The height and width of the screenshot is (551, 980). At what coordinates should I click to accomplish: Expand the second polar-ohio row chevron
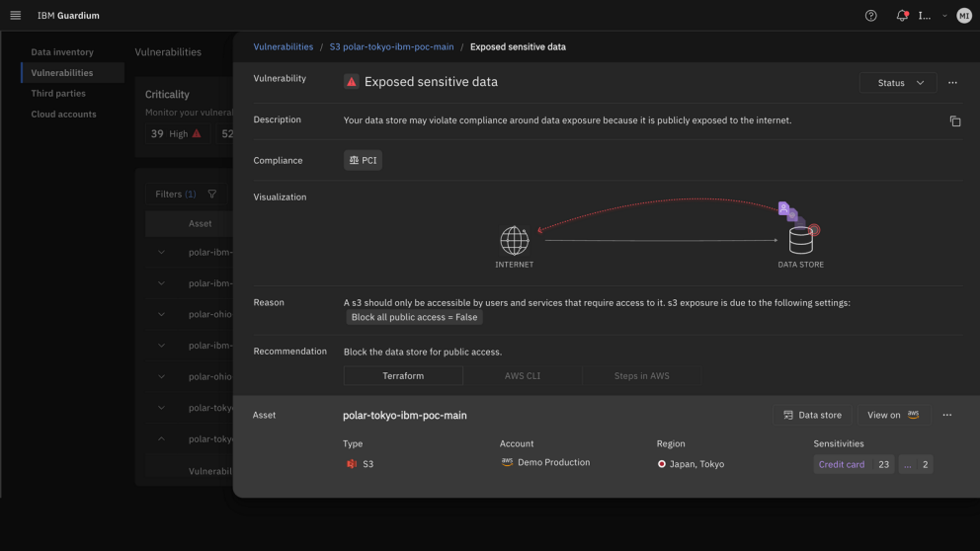click(161, 376)
